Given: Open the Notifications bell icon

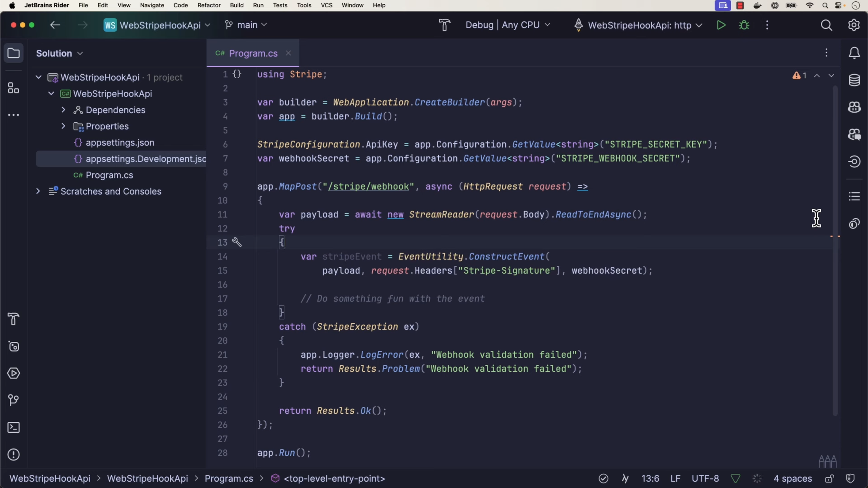Looking at the screenshot, I should 854,53.
